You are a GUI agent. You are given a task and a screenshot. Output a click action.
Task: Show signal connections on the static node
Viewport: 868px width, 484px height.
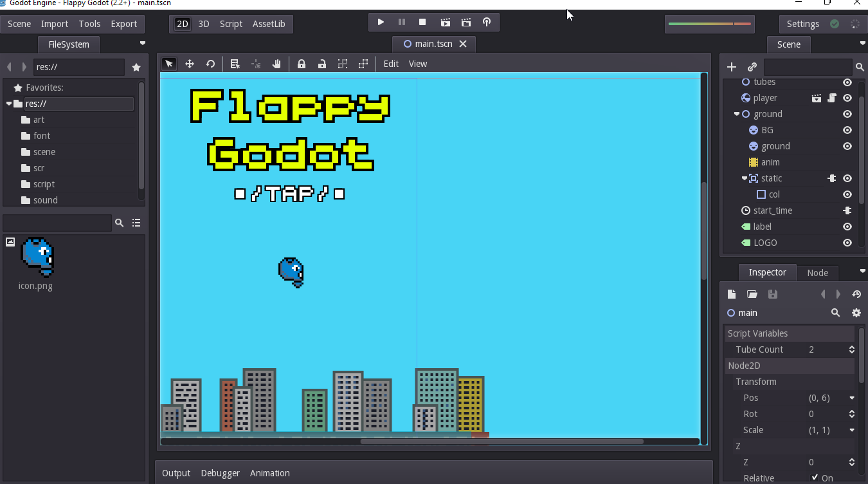(x=832, y=178)
